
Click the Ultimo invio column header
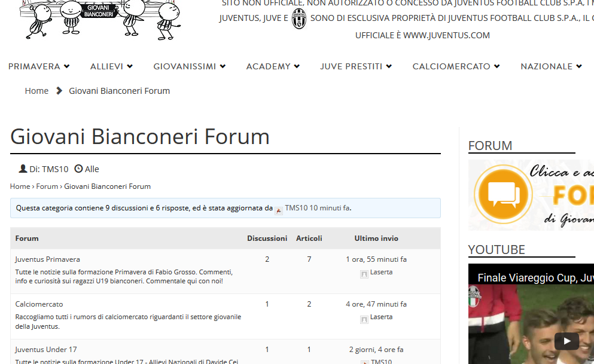[376, 238]
